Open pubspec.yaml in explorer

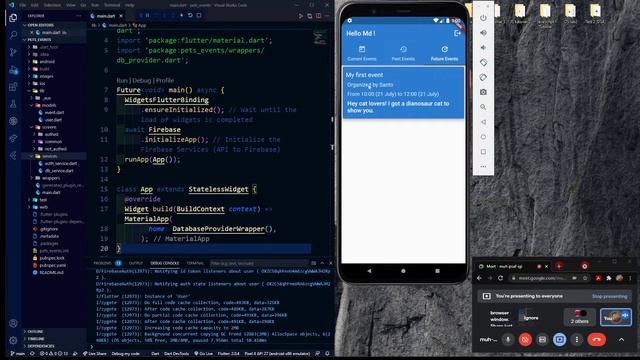53,265
